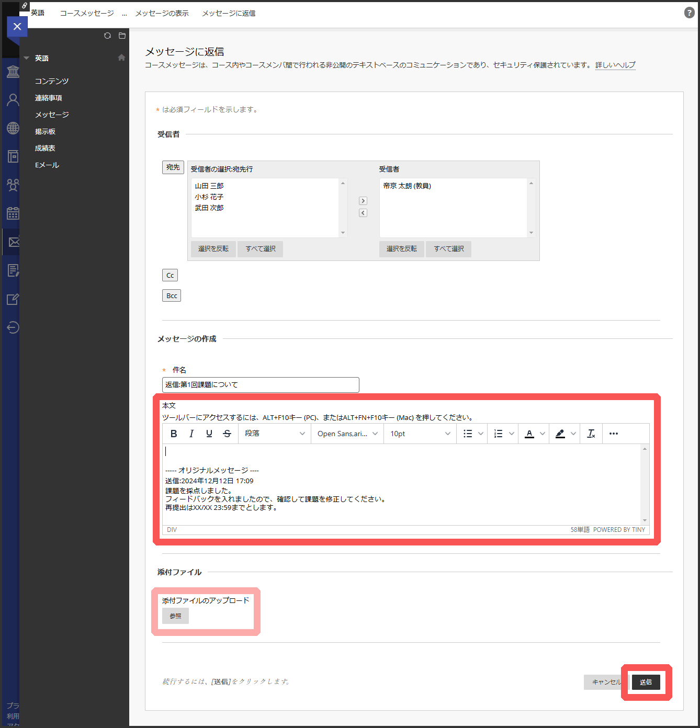
Task: Open the 成績表 menu item in sidebar
Action: (45, 148)
